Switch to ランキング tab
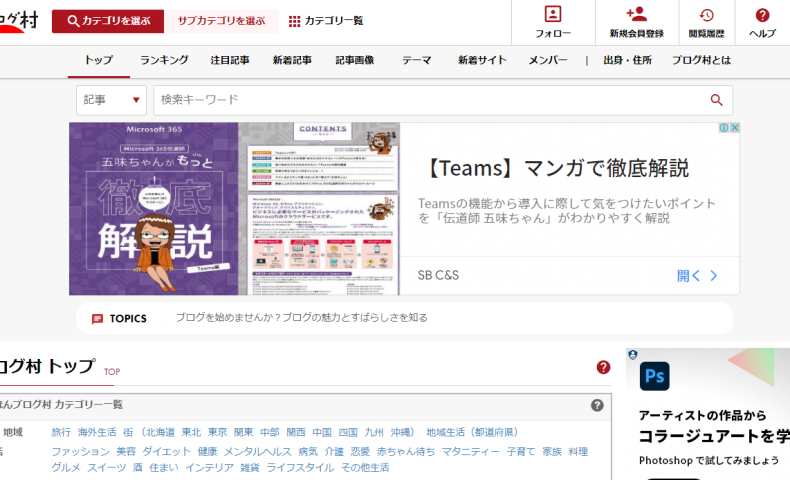The image size is (790, 480). click(164, 60)
